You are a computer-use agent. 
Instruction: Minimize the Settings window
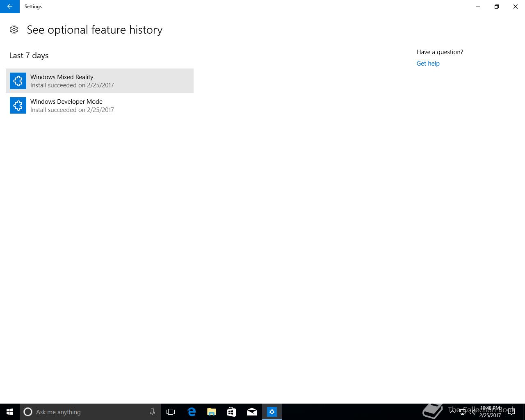pos(478,7)
